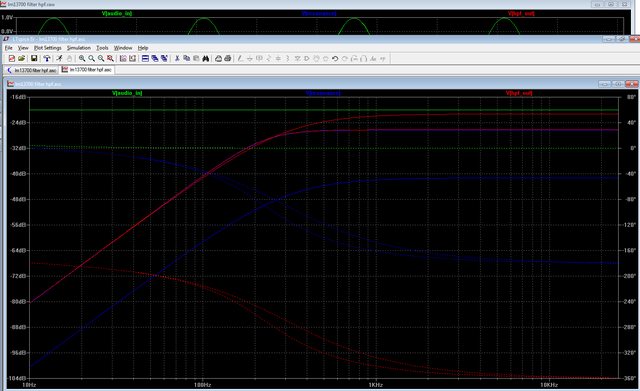Click the Redo arrow icon
This screenshot has width=640, height=391.
click(x=345, y=58)
